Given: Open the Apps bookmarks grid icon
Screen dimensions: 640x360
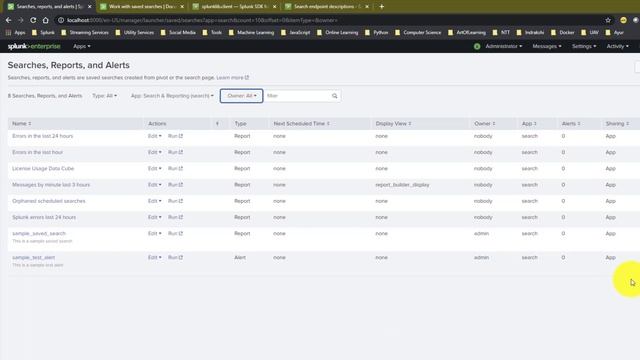Looking at the screenshot, I should click(9, 32).
